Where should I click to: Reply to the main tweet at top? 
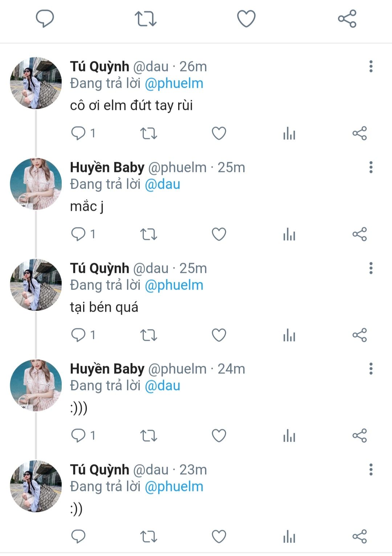tap(45, 19)
